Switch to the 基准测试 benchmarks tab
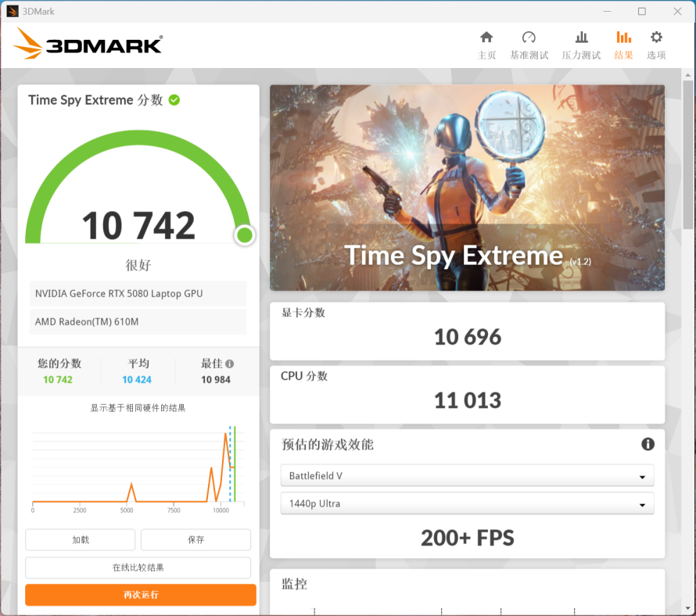 529,45
